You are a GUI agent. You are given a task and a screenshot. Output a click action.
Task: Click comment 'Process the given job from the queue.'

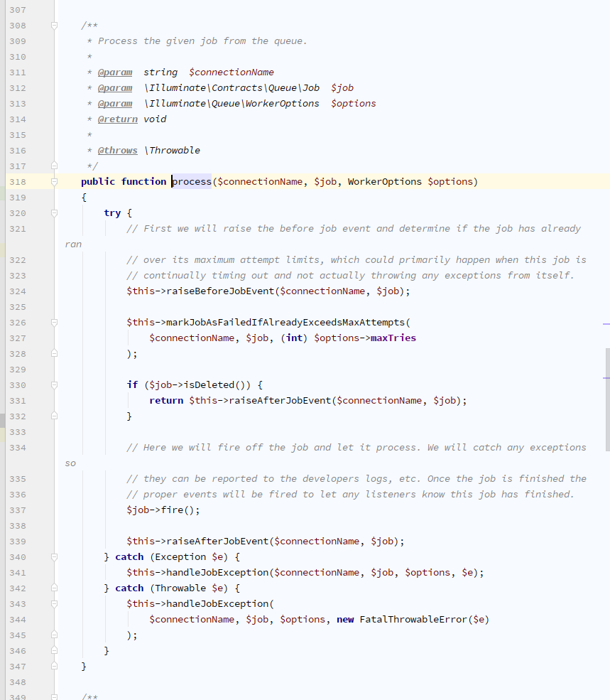click(202, 41)
